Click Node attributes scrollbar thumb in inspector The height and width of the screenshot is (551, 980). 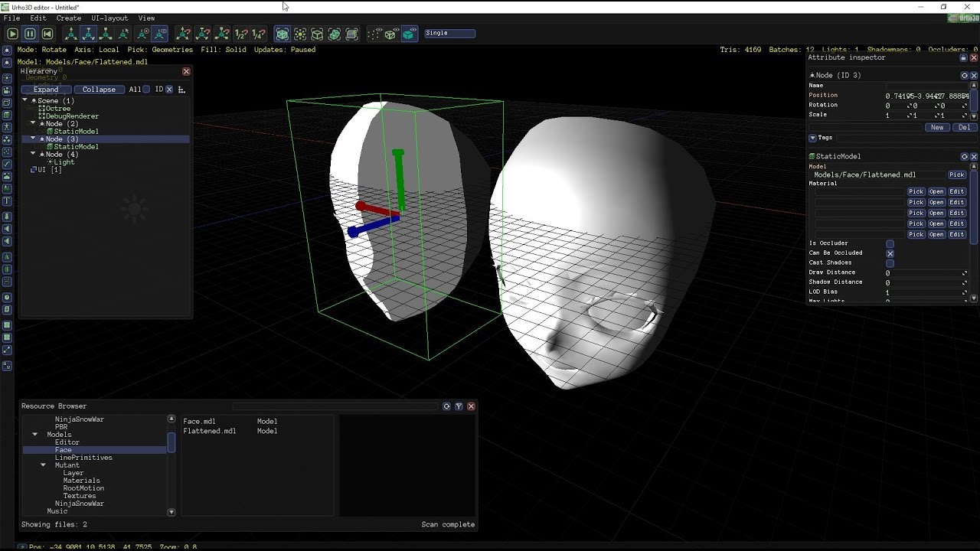coord(974,99)
